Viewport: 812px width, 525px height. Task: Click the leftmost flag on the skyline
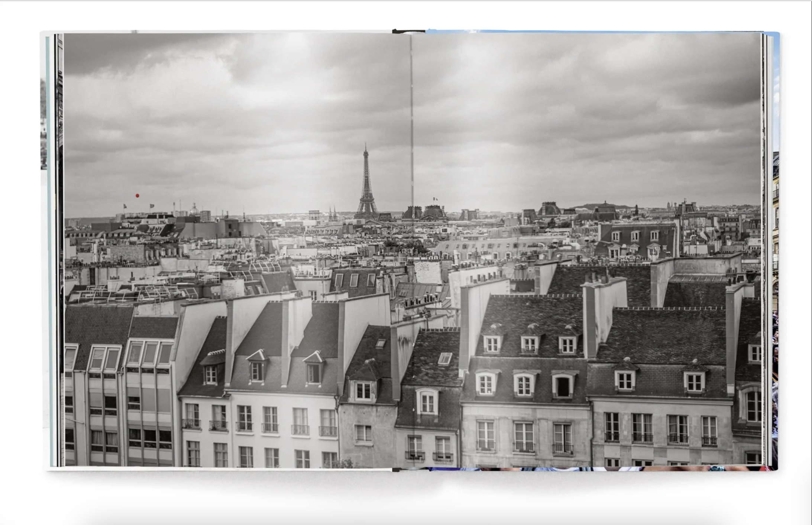(x=125, y=206)
